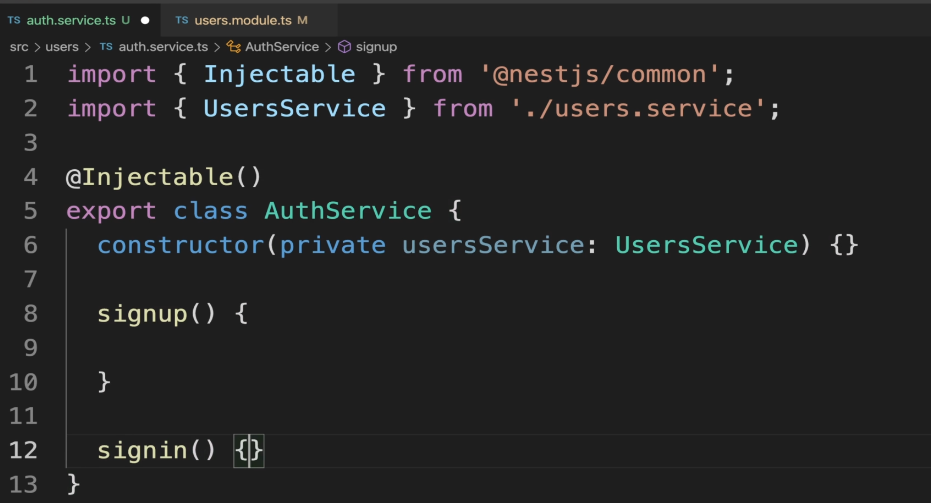
Task: Place cursor inside the empty signup body line
Action: (x=475, y=348)
